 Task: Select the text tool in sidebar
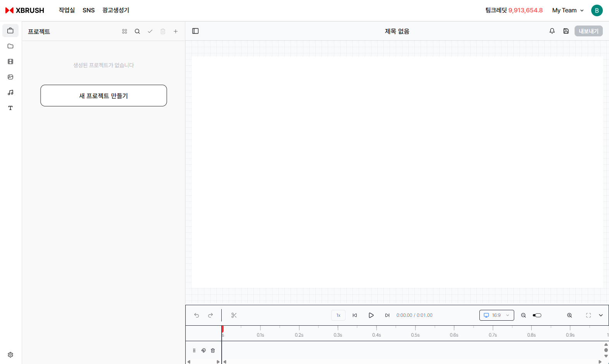click(10, 108)
